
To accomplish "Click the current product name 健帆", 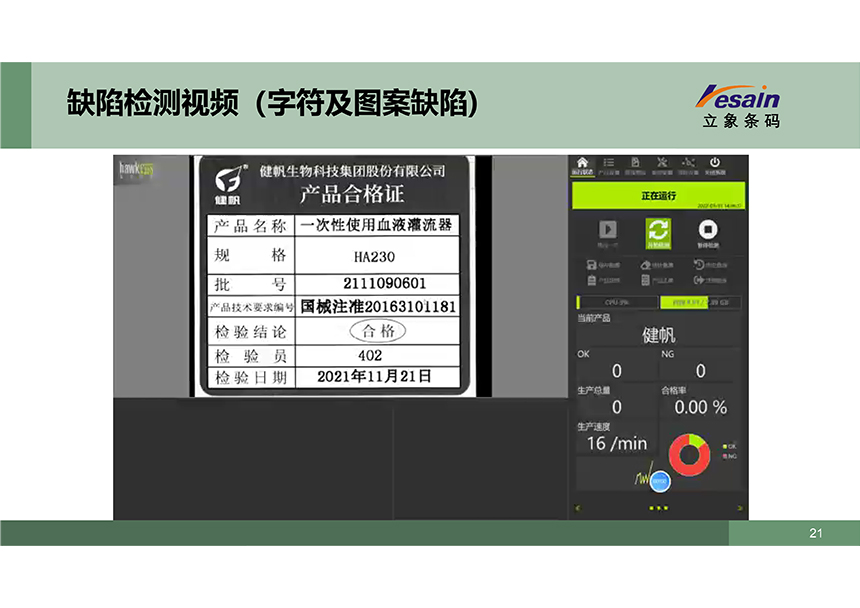I will pos(658,334).
